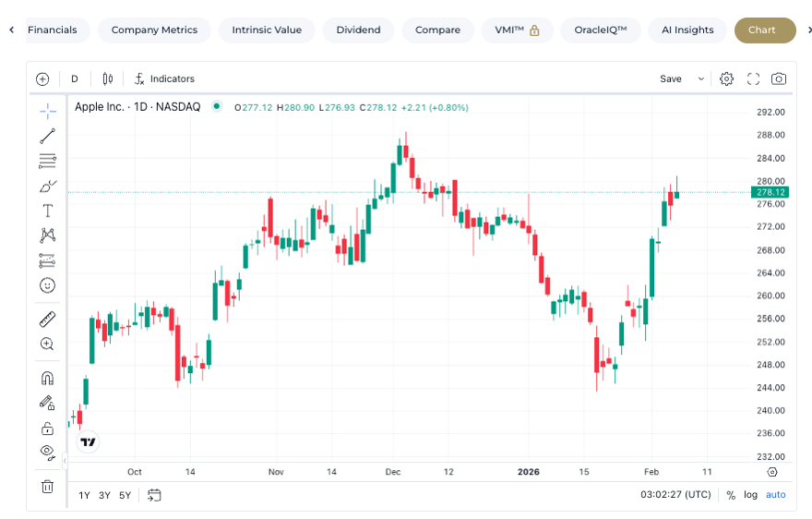Click the Indicators button
Screen dimensions: 812x519
(164, 78)
